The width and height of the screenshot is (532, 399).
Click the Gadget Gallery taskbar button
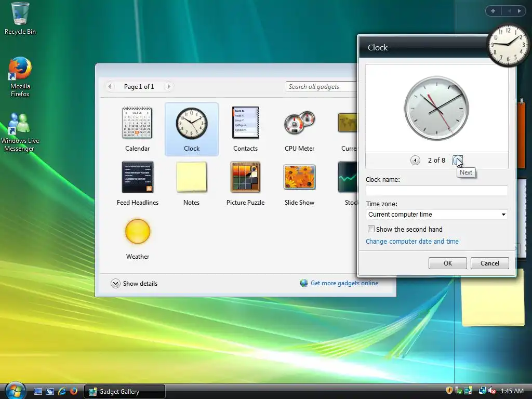point(125,392)
